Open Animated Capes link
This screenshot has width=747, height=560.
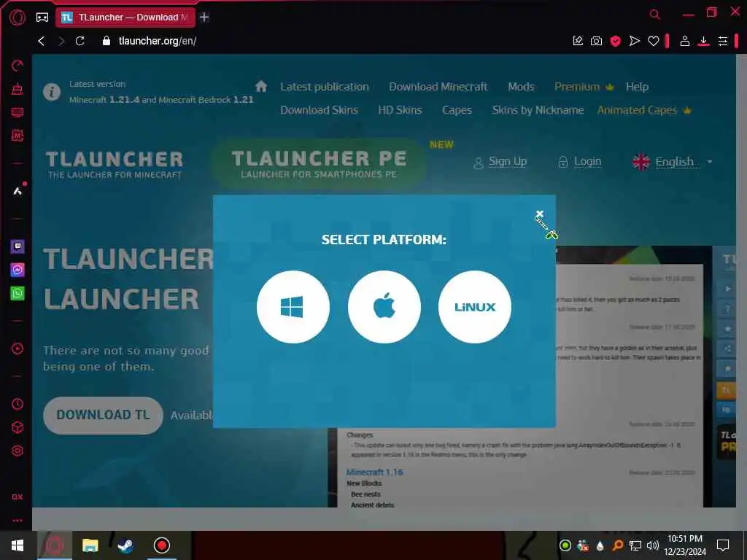tap(643, 110)
